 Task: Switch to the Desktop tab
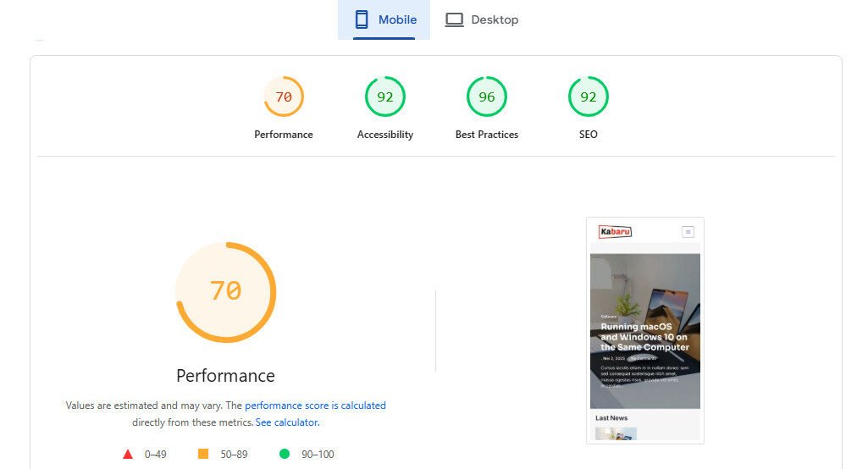pos(482,20)
